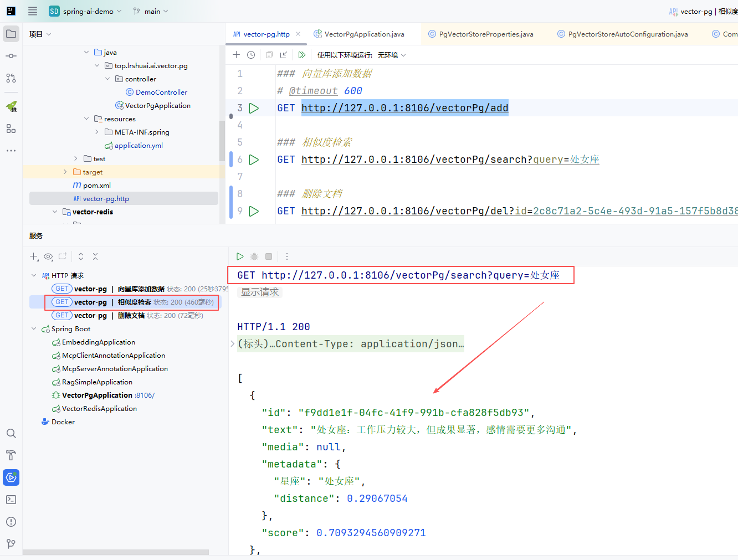Open the Commit tool window in the sidebar

coord(11,56)
